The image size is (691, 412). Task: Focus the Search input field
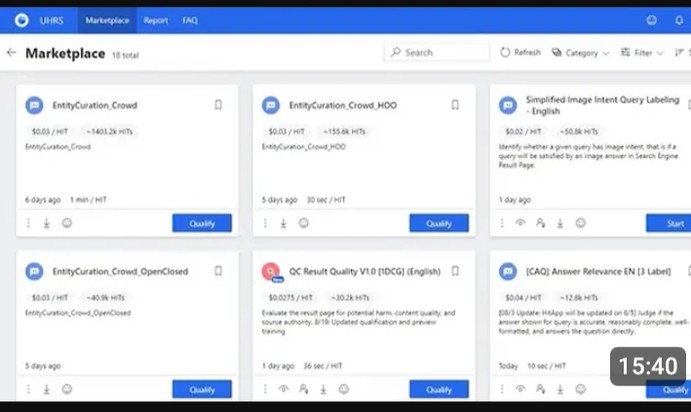pos(437,52)
